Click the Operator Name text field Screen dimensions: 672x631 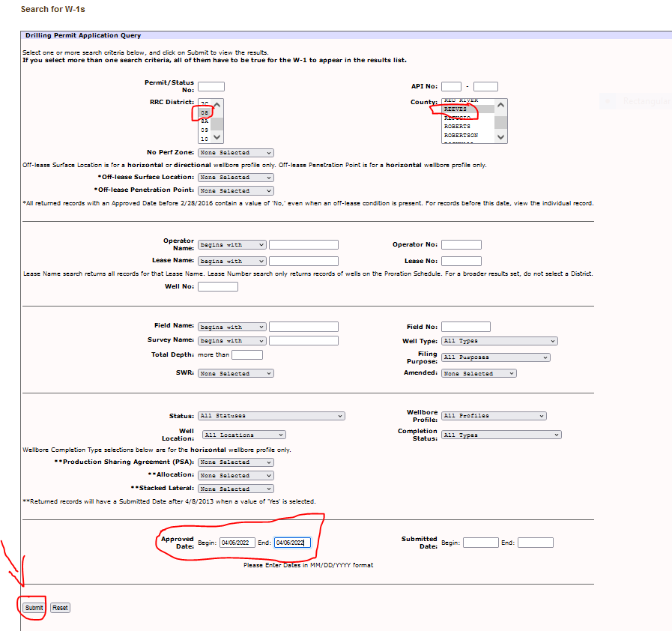pos(304,245)
